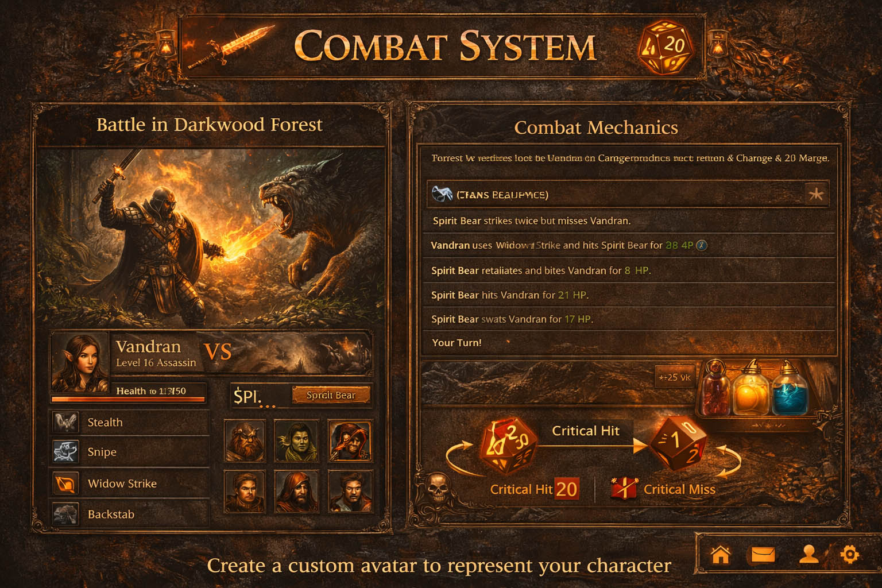Click the skull icon by Critical Hit

[438, 487]
